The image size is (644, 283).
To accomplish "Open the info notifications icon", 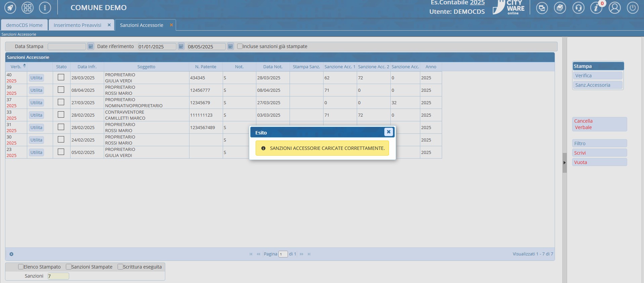I will (x=596, y=8).
